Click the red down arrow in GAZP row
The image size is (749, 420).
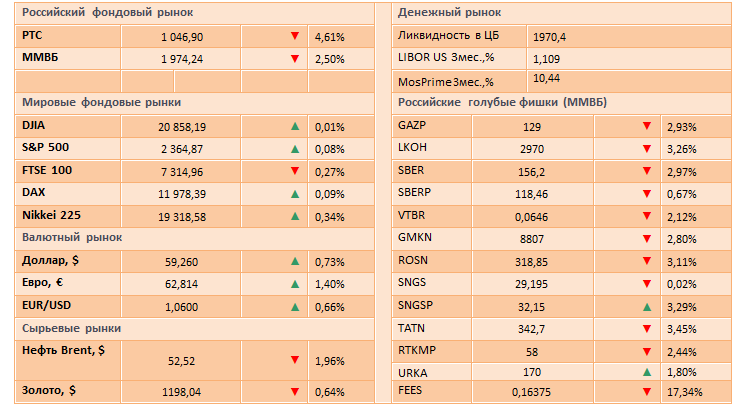click(x=647, y=127)
